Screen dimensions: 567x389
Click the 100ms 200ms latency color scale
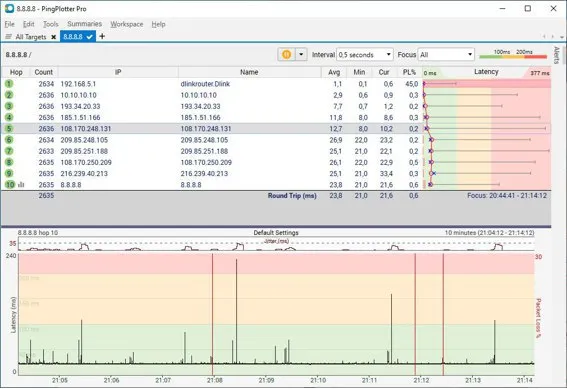(513, 54)
